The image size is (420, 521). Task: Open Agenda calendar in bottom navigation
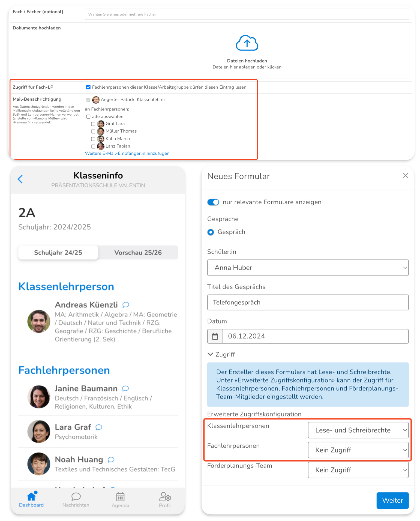[x=120, y=499]
